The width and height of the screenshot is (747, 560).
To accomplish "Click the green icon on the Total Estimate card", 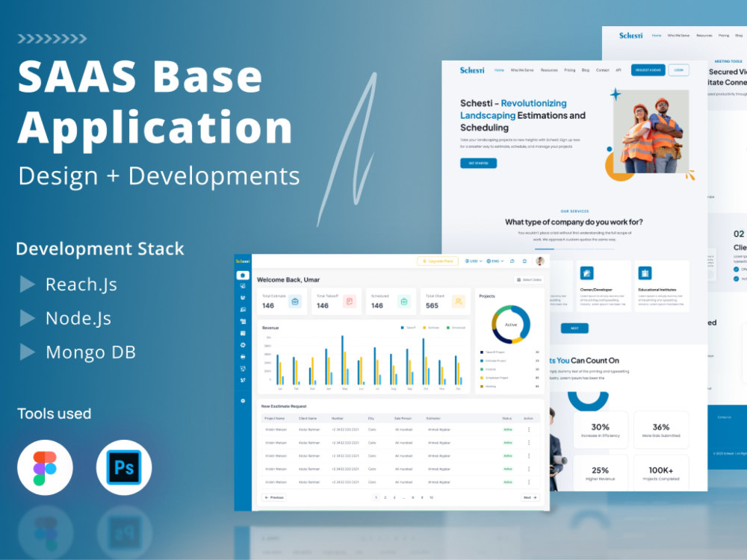I will tap(295, 302).
